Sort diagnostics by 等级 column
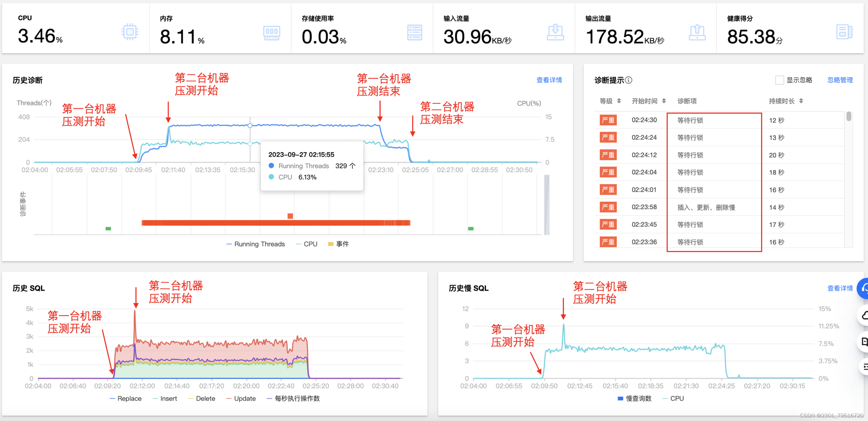 pos(619,101)
